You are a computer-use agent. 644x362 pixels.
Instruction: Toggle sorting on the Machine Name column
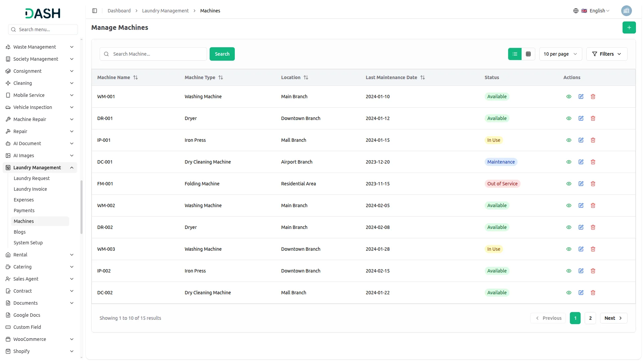coord(136,77)
